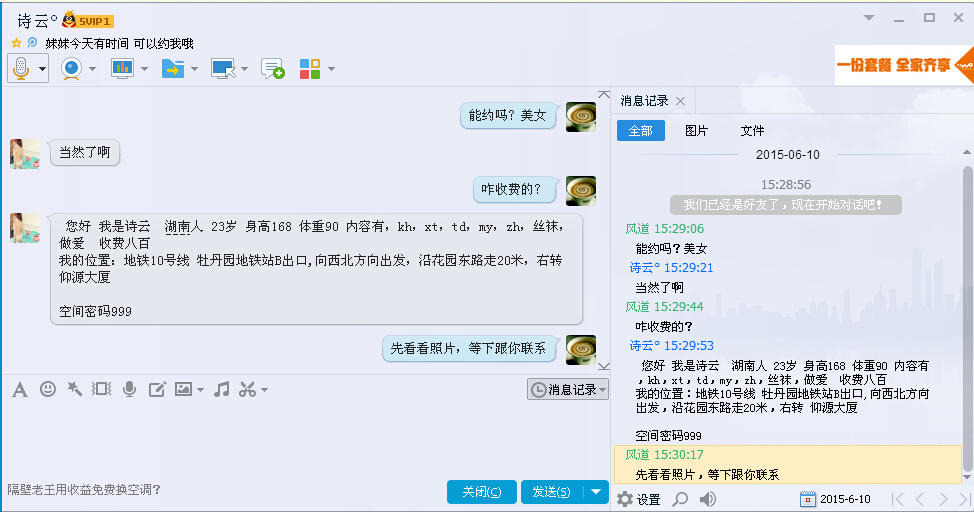
Task: Open the apps colored grid icon
Action: click(309, 68)
